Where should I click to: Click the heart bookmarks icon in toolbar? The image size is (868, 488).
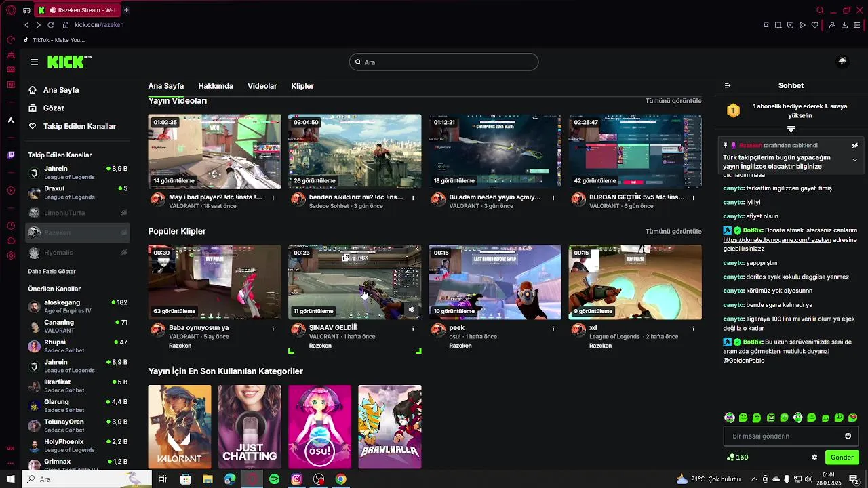point(814,25)
